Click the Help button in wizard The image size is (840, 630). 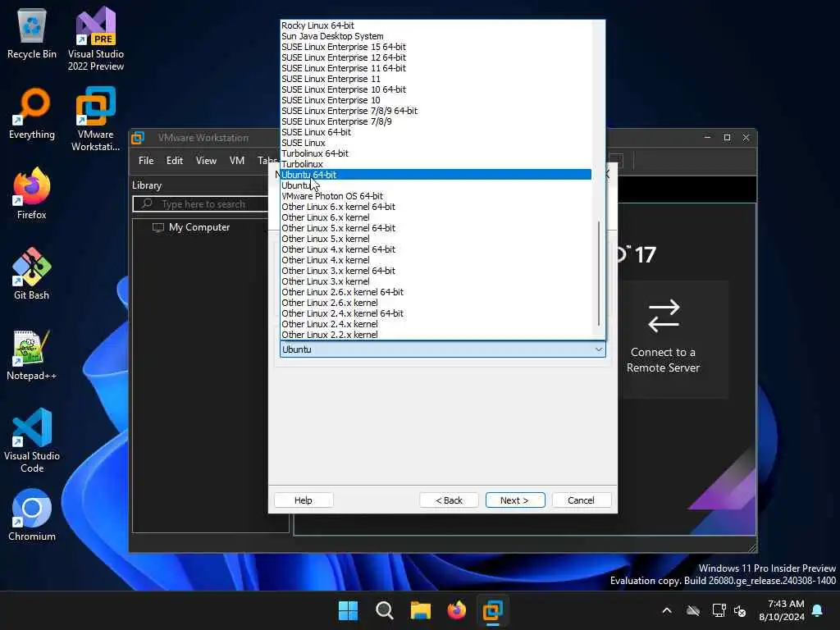pyautogui.click(x=304, y=500)
